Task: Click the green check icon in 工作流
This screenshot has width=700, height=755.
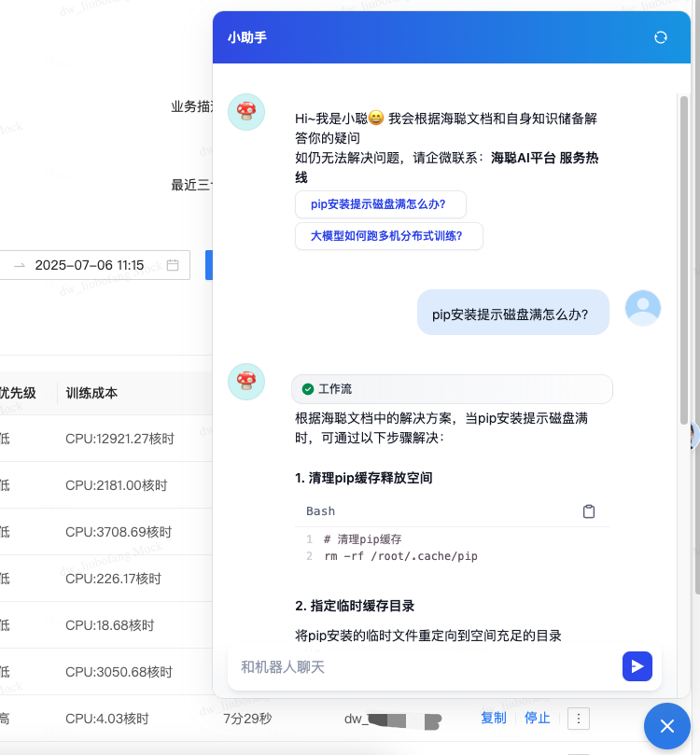Action: pyautogui.click(x=308, y=389)
